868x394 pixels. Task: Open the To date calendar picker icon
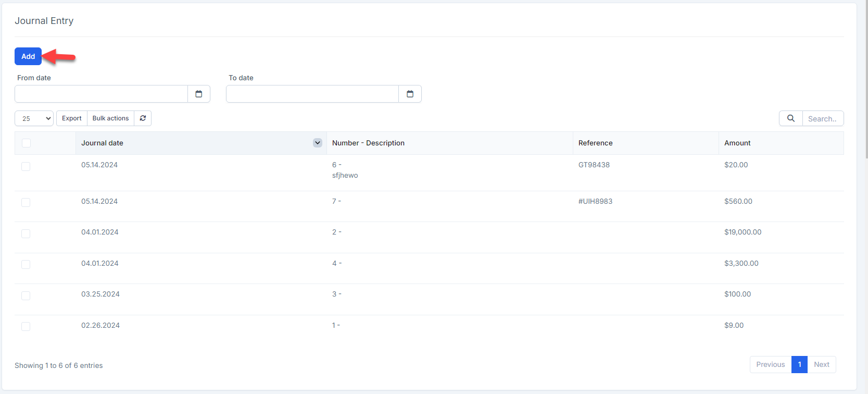410,94
